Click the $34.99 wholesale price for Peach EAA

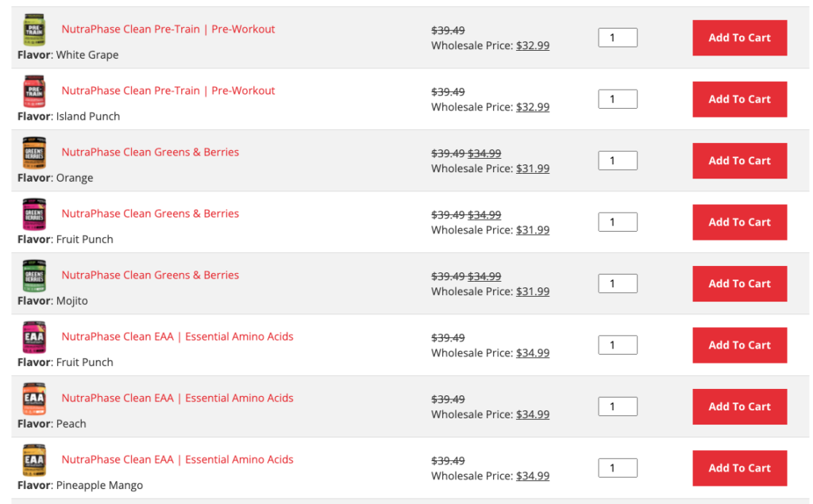click(x=533, y=414)
